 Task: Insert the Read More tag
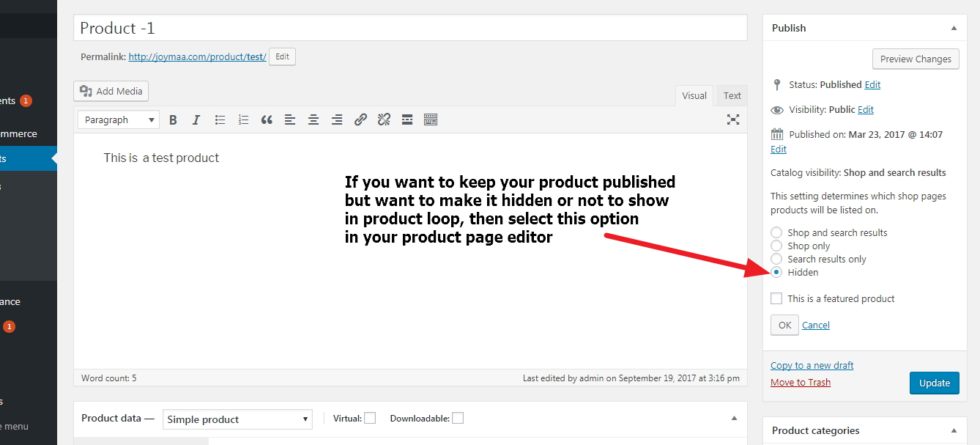click(x=407, y=119)
